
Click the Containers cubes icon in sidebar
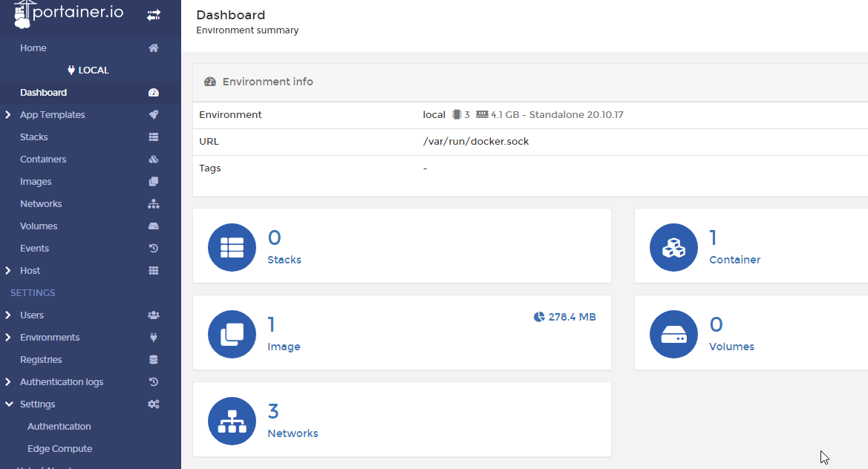[x=154, y=160]
